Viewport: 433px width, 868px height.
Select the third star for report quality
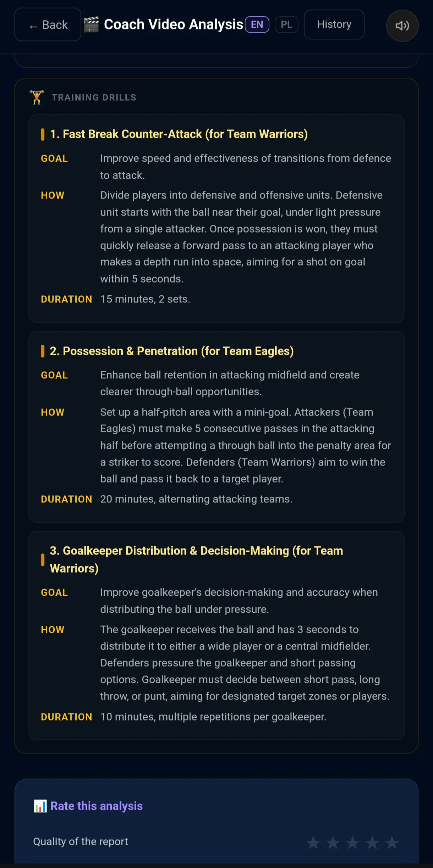(352, 842)
